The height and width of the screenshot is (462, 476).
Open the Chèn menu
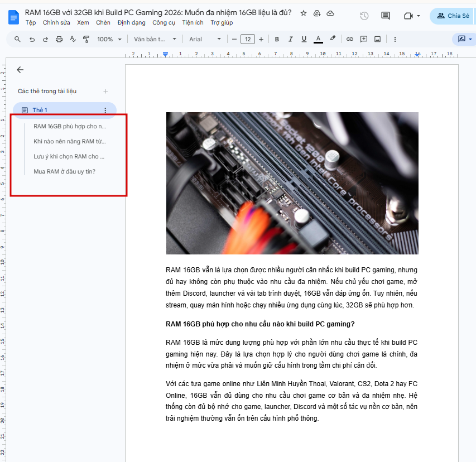click(103, 22)
